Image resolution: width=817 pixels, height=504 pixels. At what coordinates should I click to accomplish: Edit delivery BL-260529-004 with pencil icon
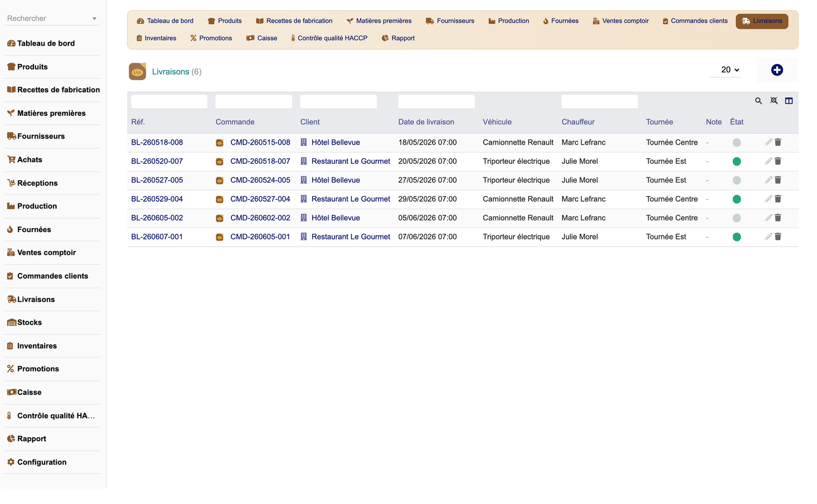[768, 199]
